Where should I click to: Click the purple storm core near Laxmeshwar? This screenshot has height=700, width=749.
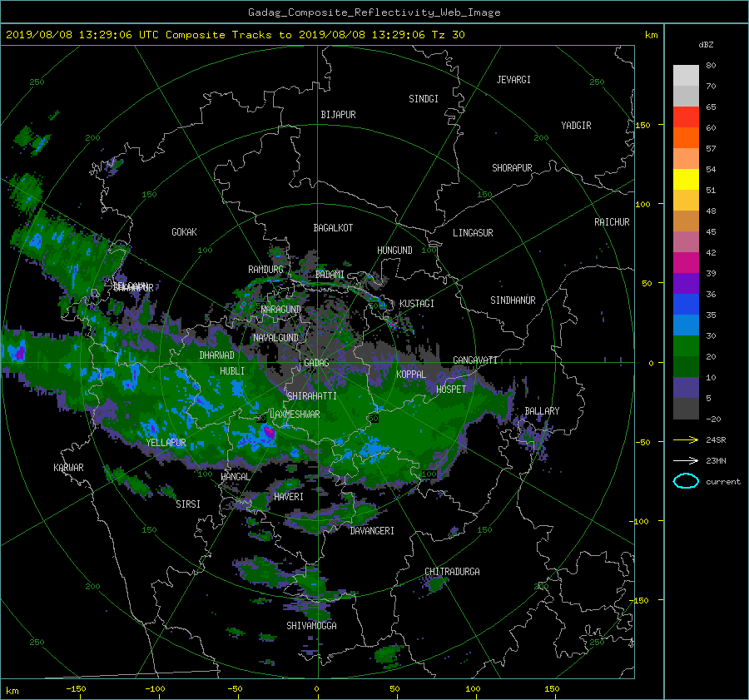270,433
